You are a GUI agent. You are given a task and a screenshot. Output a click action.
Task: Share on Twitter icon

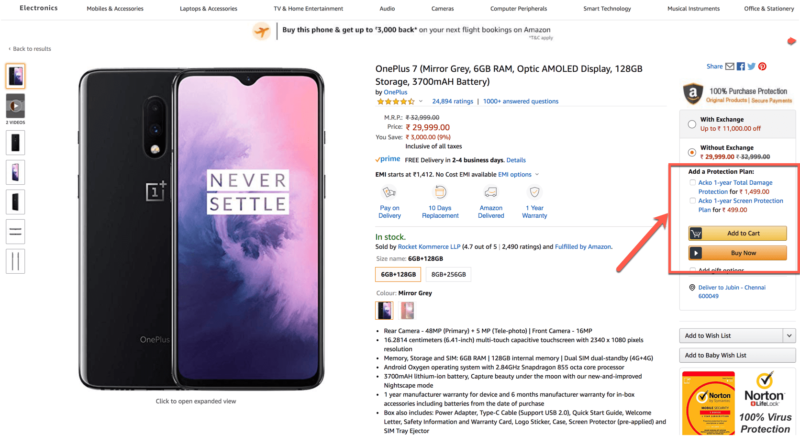751,66
